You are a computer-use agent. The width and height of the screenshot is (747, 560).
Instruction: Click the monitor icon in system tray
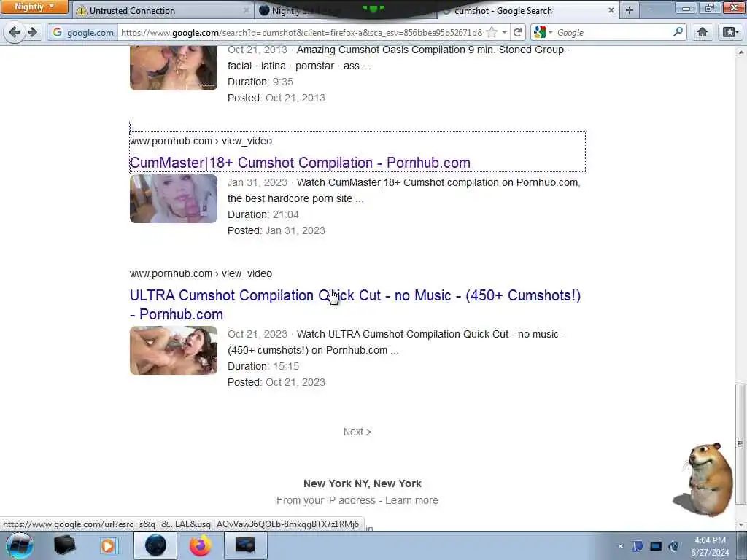point(656,546)
